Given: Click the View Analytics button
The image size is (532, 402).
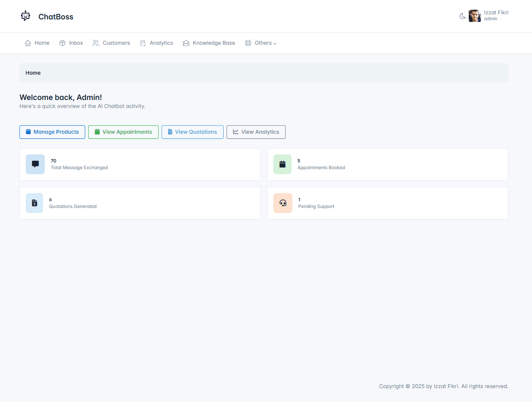Looking at the screenshot, I should pos(256,132).
